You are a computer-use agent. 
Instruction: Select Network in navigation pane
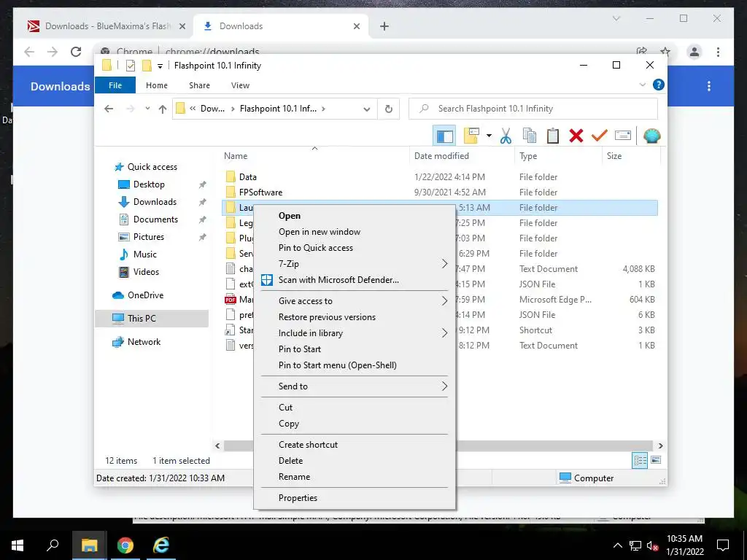pos(144,342)
